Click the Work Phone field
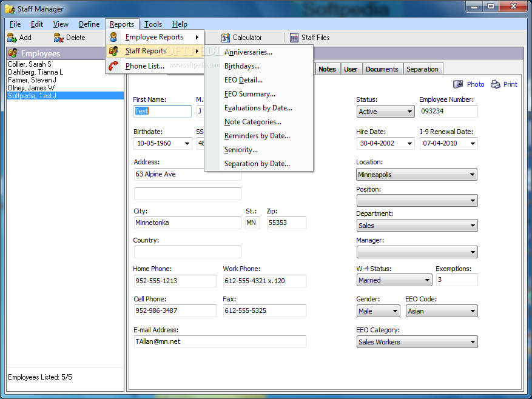 point(264,281)
